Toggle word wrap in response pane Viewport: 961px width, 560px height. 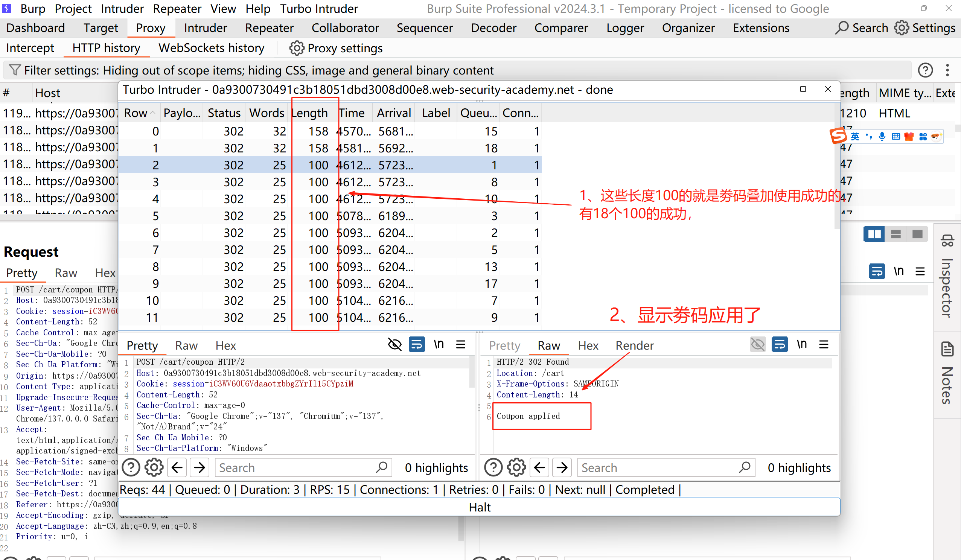click(780, 345)
